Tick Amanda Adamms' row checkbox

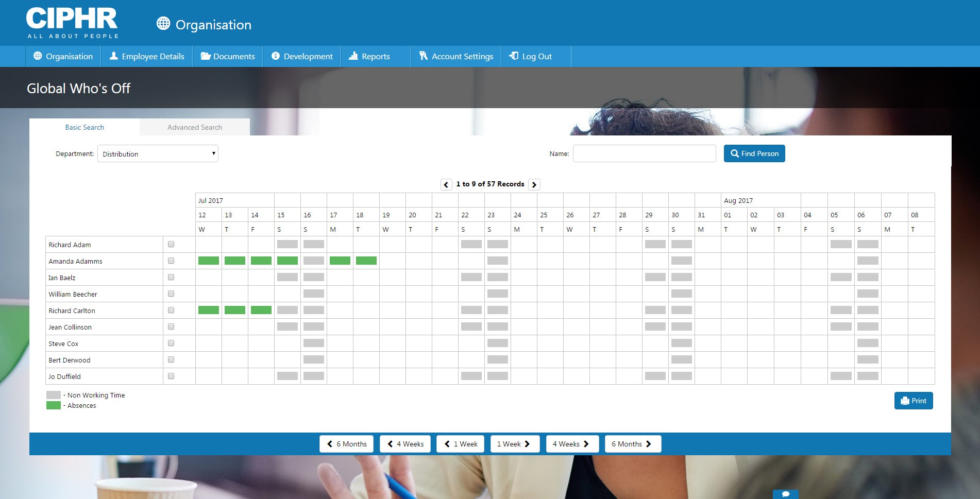click(171, 261)
